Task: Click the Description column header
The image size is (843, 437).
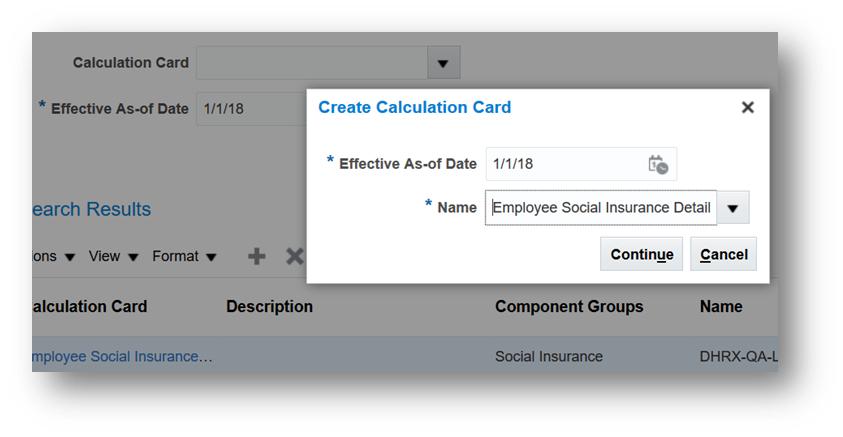Action: click(x=269, y=307)
